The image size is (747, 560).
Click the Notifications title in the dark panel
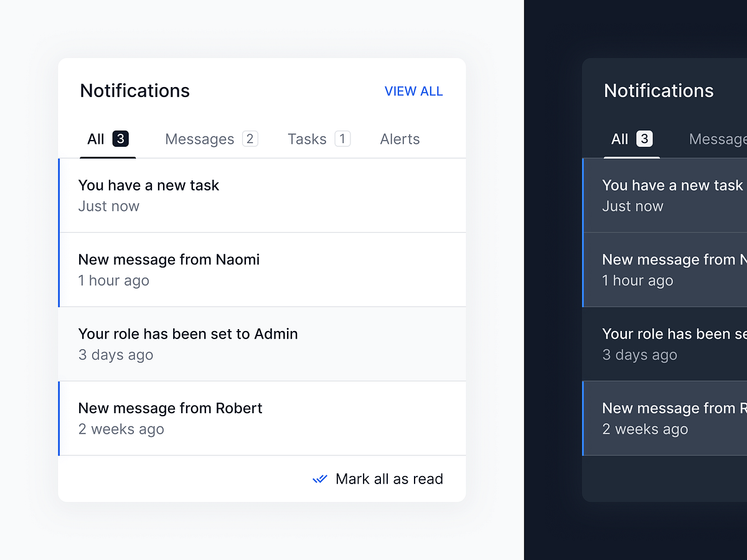pyautogui.click(x=658, y=91)
